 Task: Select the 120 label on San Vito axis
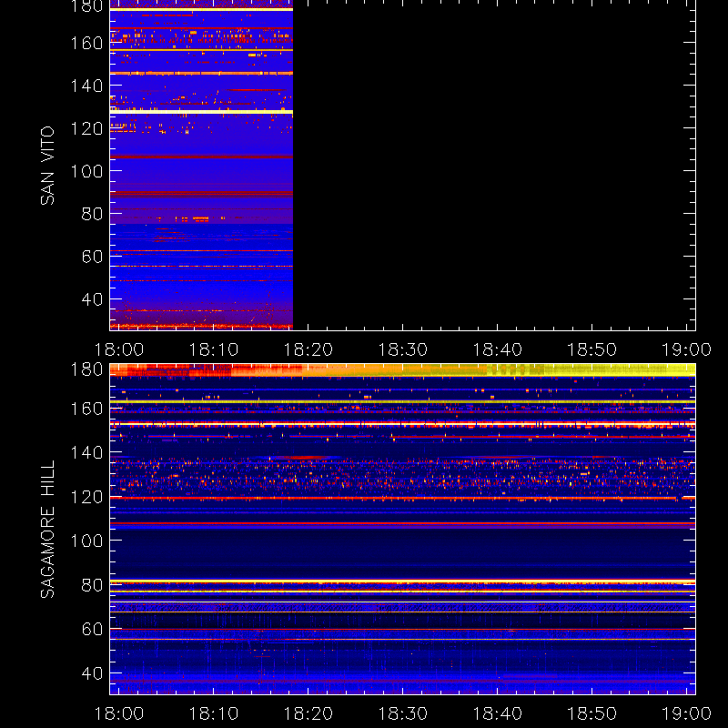coord(86,128)
